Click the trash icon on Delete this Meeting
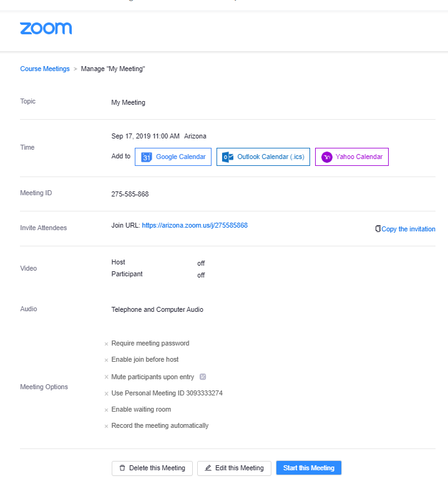Screen dimensions: 448x479 pos(122,468)
